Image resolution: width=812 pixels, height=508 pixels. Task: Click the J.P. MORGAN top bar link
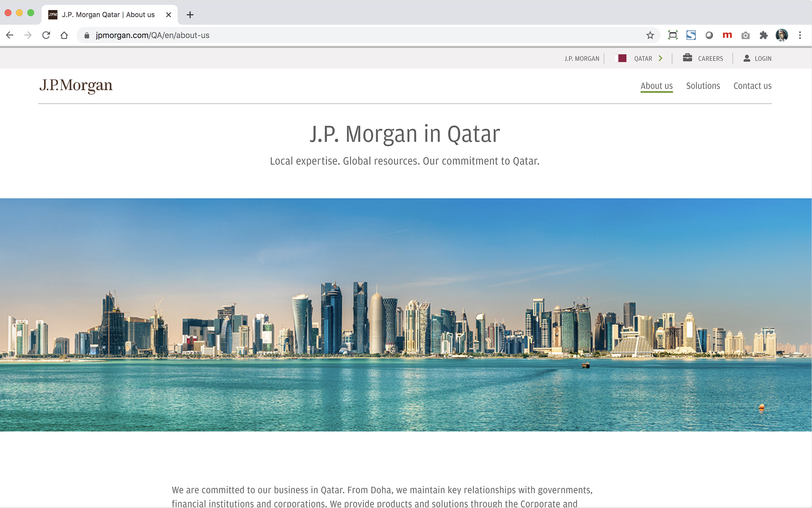click(581, 58)
